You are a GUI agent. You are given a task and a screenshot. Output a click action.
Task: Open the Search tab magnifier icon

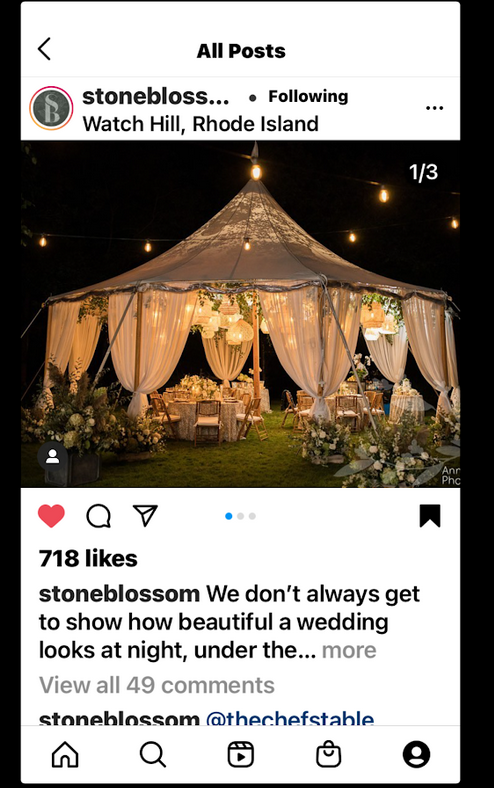pyautogui.click(x=153, y=754)
